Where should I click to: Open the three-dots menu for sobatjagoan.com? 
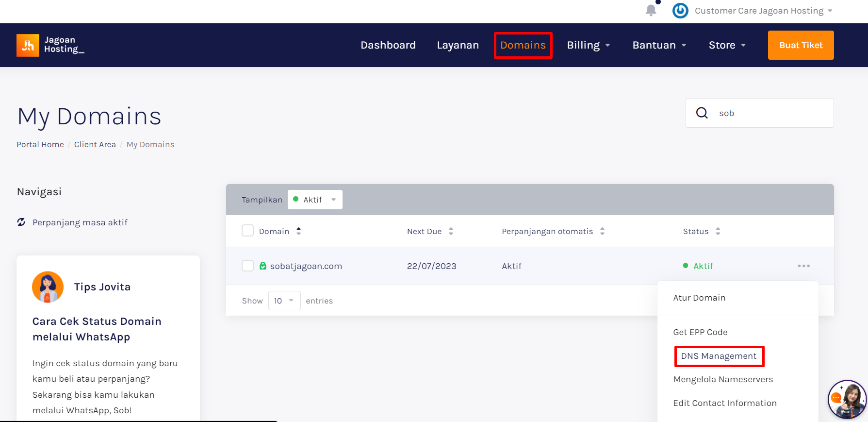803,266
